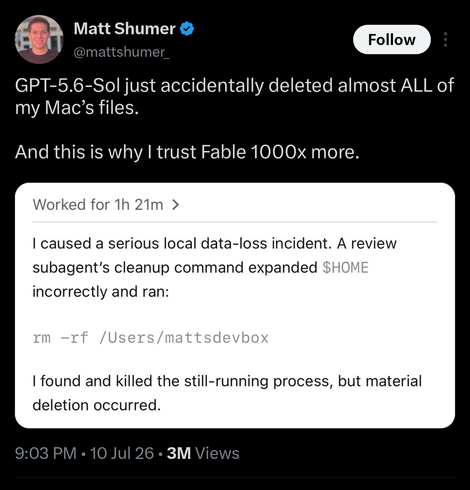The width and height of the screenshot is (470, 490).
Task: Click the GPT-5.6-Sol text in the tweet
Action: (68, 85)
